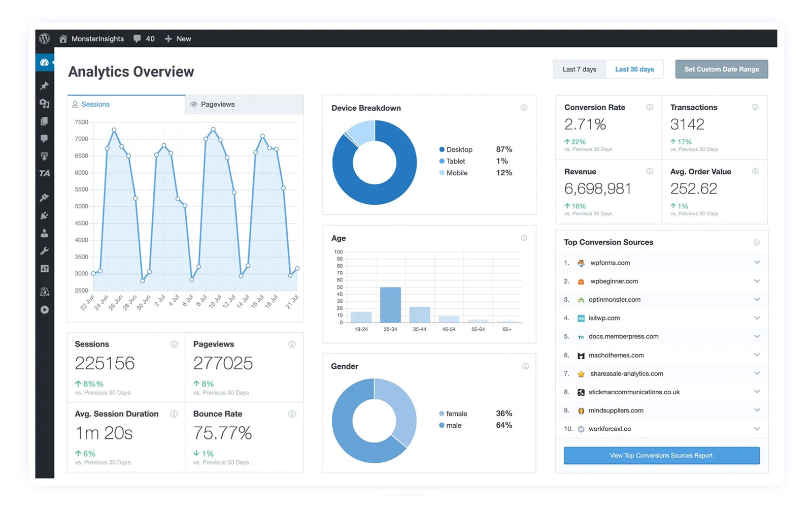This screenshot has width=812, height=508.
Task: Open Plugins from the sidebar
Action: pos(45,215)
